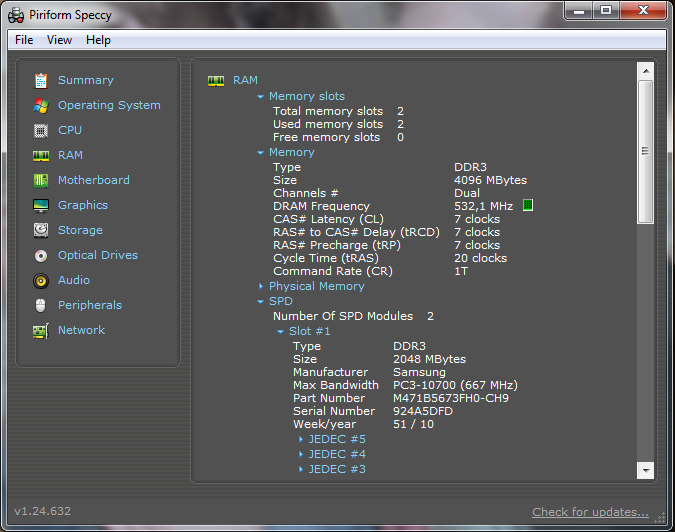This screenshot has width=675, height=532.
Task: Expand the Physical Memory section
Action: coord(260,286)
